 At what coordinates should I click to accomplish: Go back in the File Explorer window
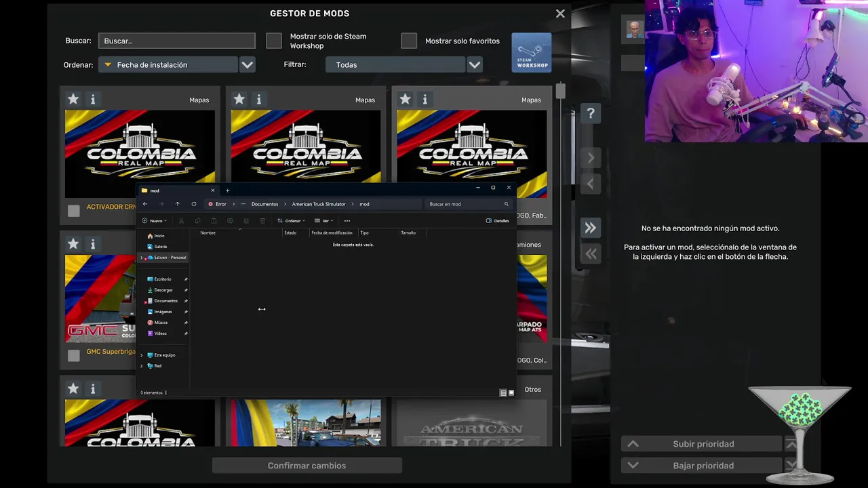[x=144, y=204]
